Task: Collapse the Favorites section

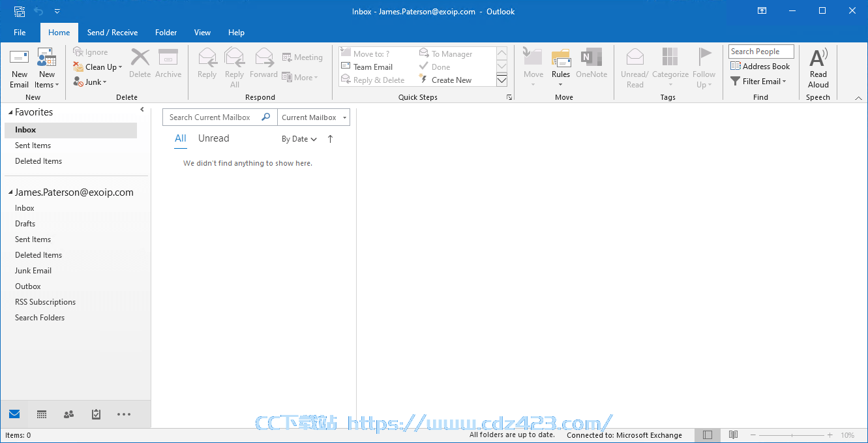Action: tap(10, 112)
